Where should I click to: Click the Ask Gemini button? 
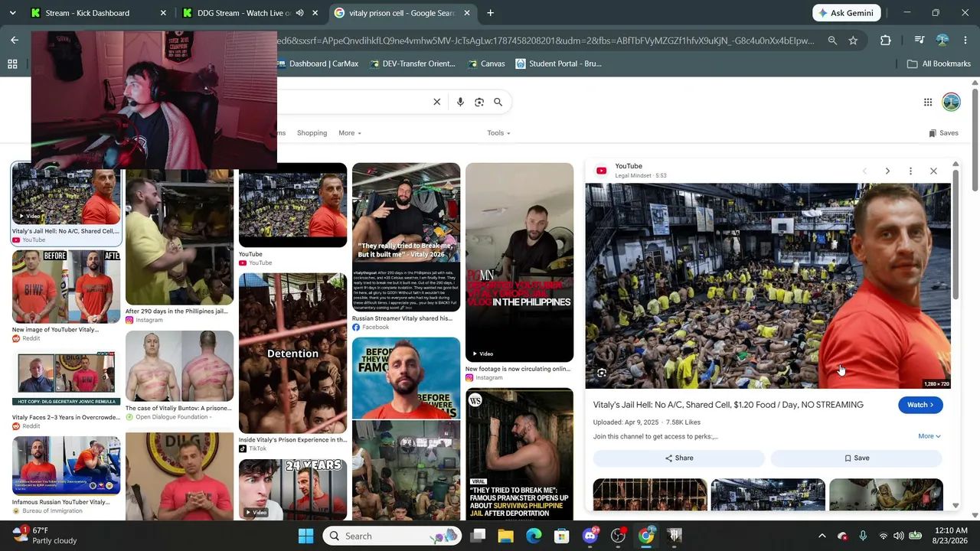847,13
